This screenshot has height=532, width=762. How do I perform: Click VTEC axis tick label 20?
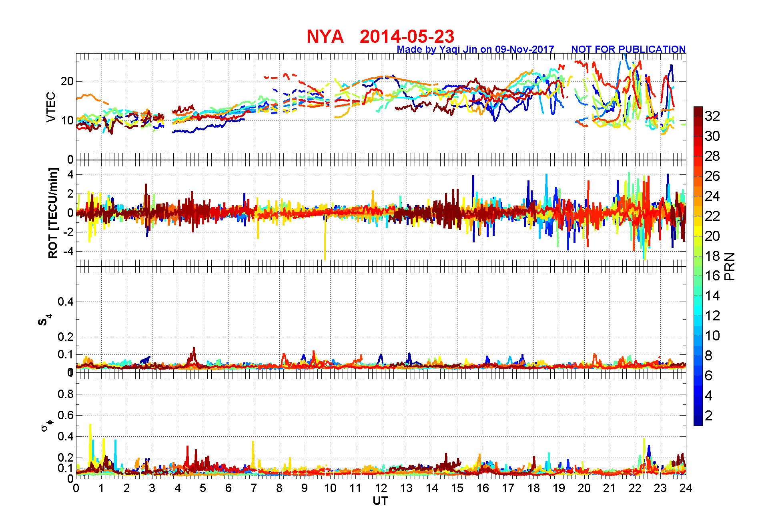[67, 81]
